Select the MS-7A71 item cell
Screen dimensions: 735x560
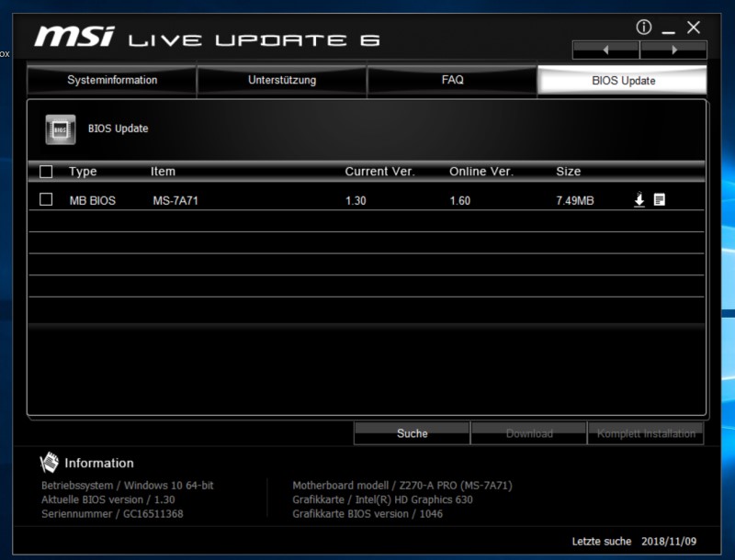(x=175, y=200)
